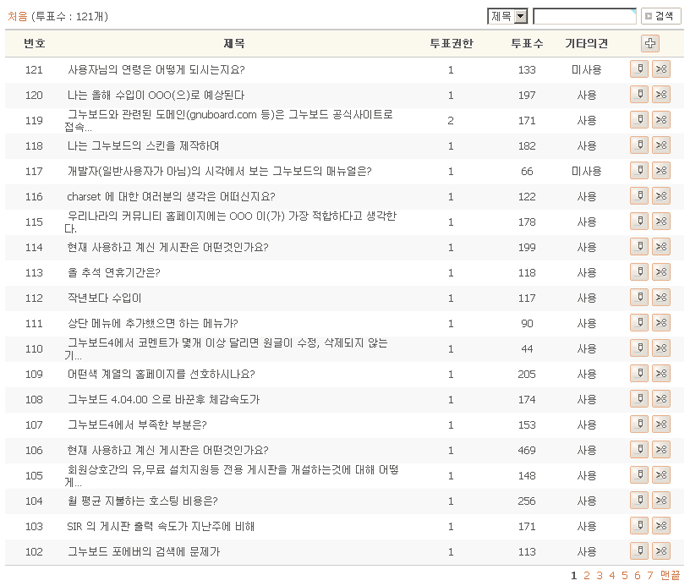The image size is (690, 586).
Task: Click the 투표권한 column header
Action: pos(451,44)
